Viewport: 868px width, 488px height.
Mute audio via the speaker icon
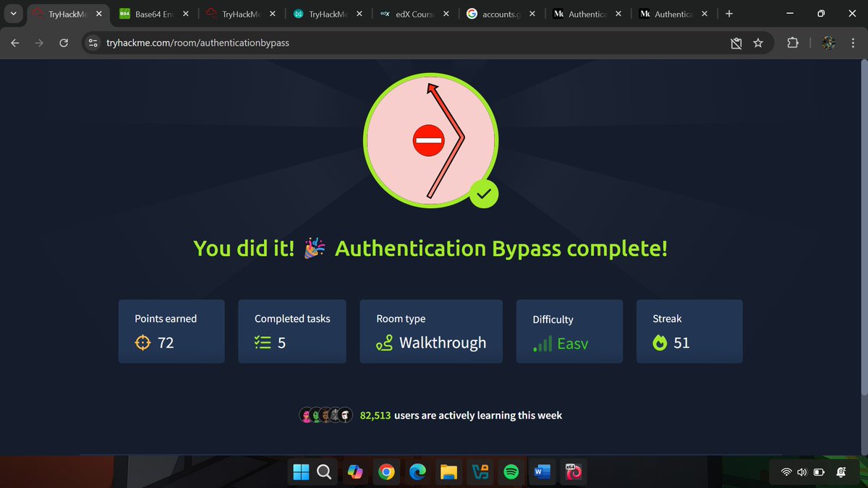pos(801,471)
